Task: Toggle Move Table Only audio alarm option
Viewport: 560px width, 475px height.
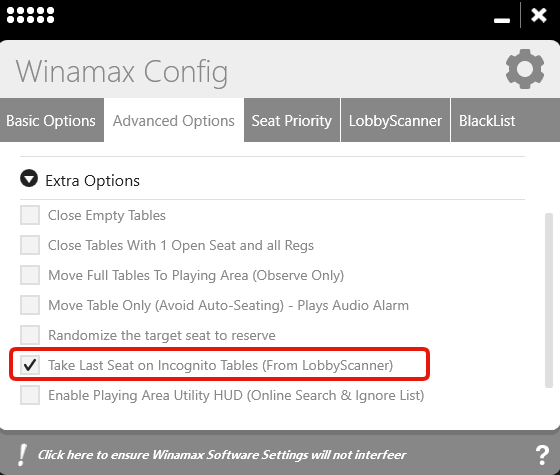Action: 30,305
